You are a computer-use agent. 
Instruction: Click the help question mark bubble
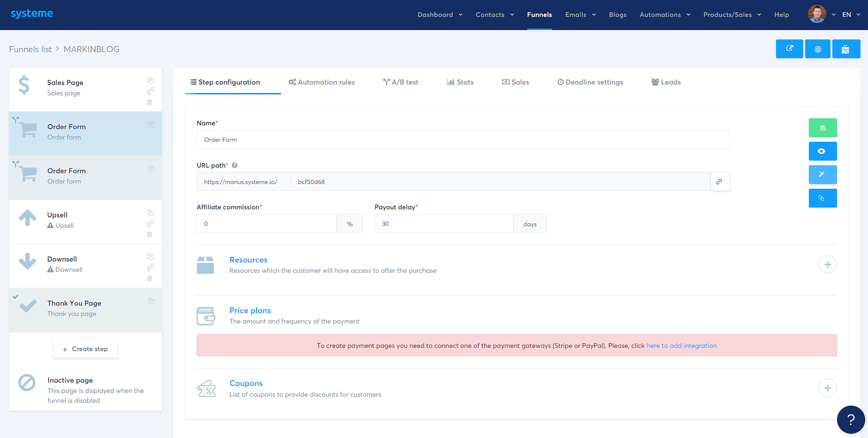(x=850, y=419)
